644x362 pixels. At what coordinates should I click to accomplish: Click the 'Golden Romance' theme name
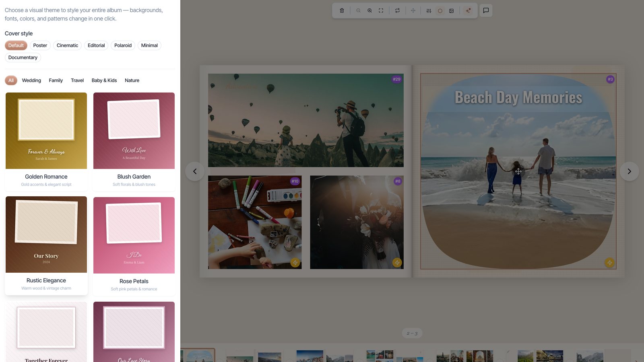point(46,177)
